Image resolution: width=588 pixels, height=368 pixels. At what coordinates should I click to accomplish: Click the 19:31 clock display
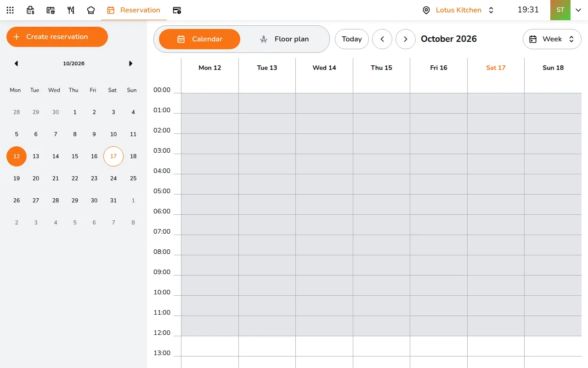point(528,10)
